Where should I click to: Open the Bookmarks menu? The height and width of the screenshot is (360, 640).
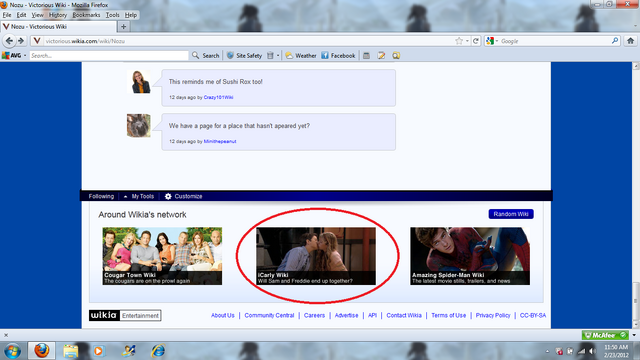click(86, 15)
